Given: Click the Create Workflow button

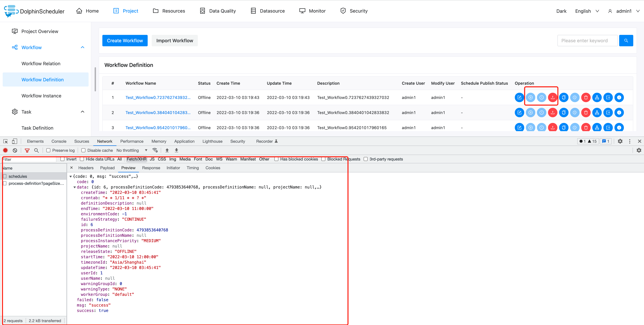Looking at the screenshot, I should (x=125, y=40).
